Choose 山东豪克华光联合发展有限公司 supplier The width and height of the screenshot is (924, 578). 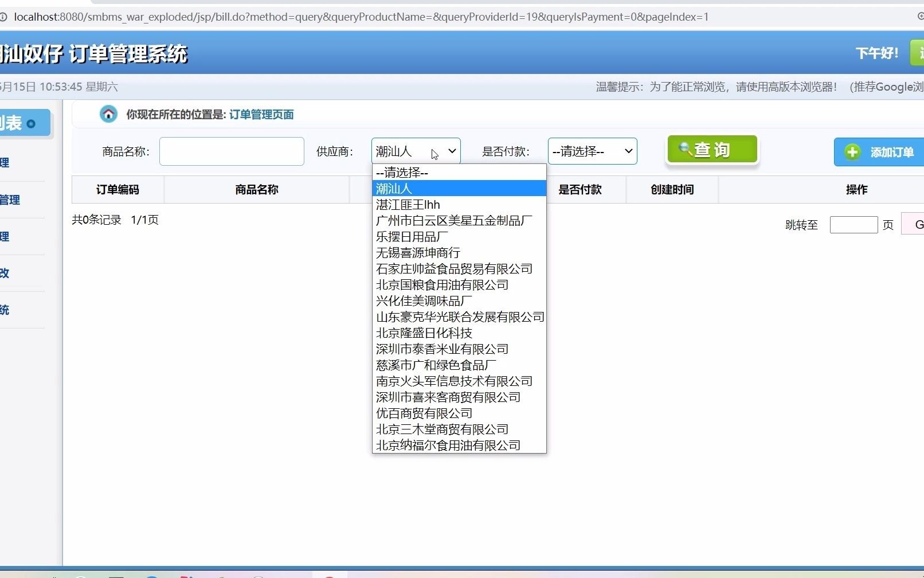[459, 317]
